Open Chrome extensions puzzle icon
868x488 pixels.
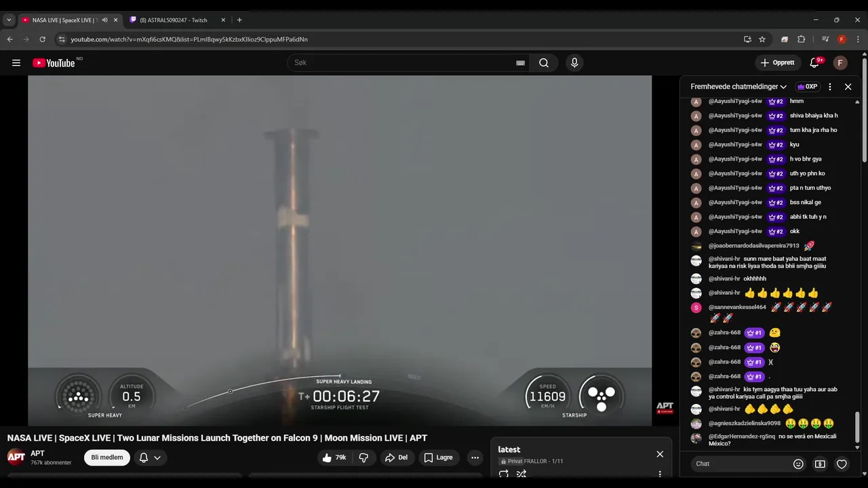point(801,39)
